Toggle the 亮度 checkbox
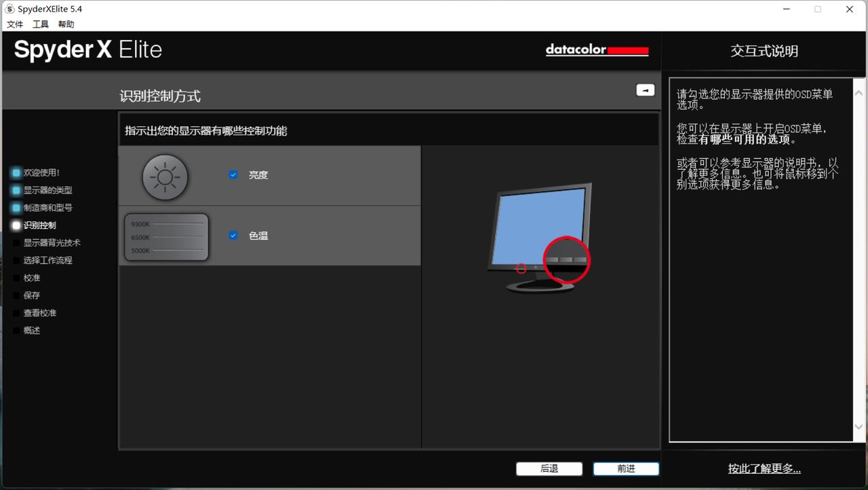Screen dimensions: 868x490 tap(233, 174)
